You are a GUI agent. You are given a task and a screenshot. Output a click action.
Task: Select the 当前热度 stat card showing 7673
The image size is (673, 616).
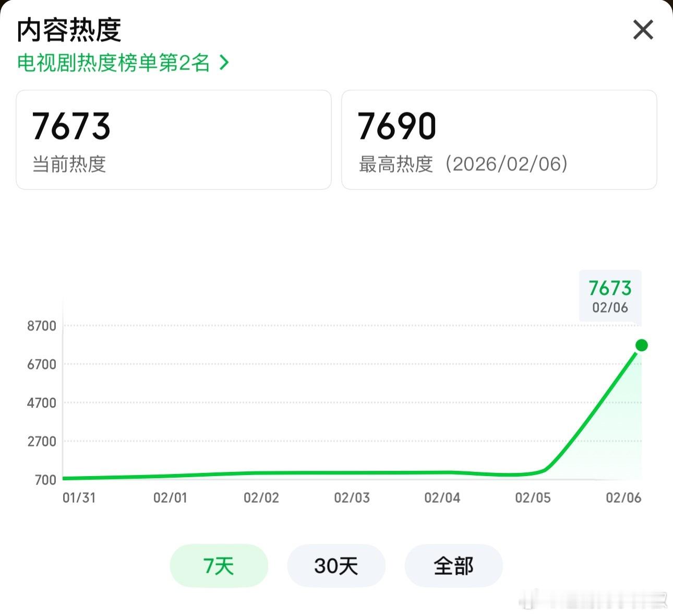click(173, 139)
